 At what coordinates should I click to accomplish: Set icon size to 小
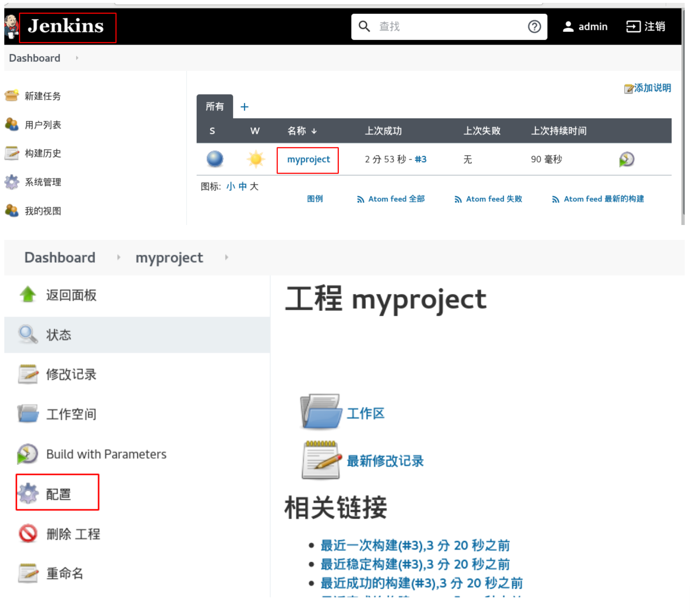pos(231,187)
